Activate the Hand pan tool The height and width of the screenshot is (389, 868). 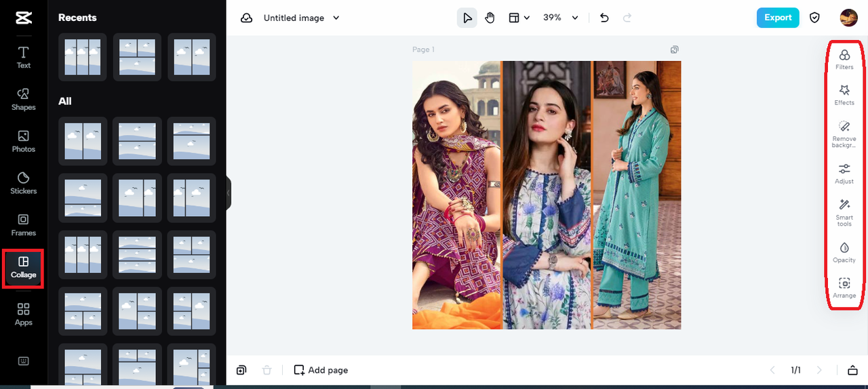pyautogui.click(x=490, y=18)
